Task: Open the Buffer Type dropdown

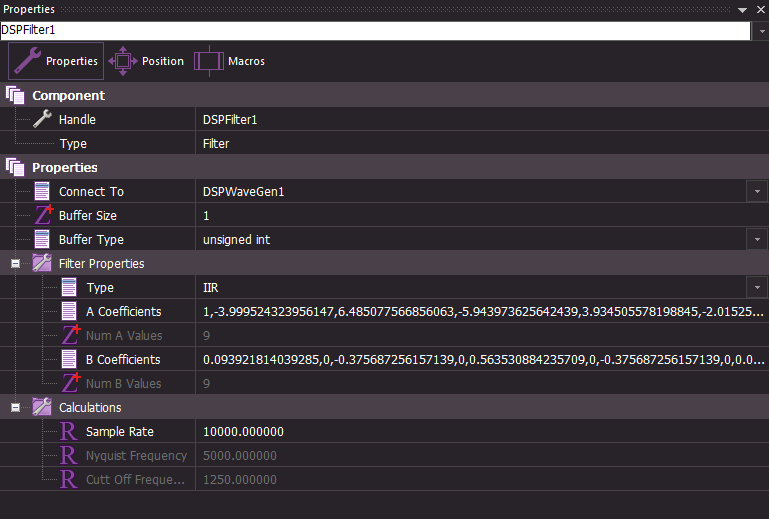Action: click(755, 239)
